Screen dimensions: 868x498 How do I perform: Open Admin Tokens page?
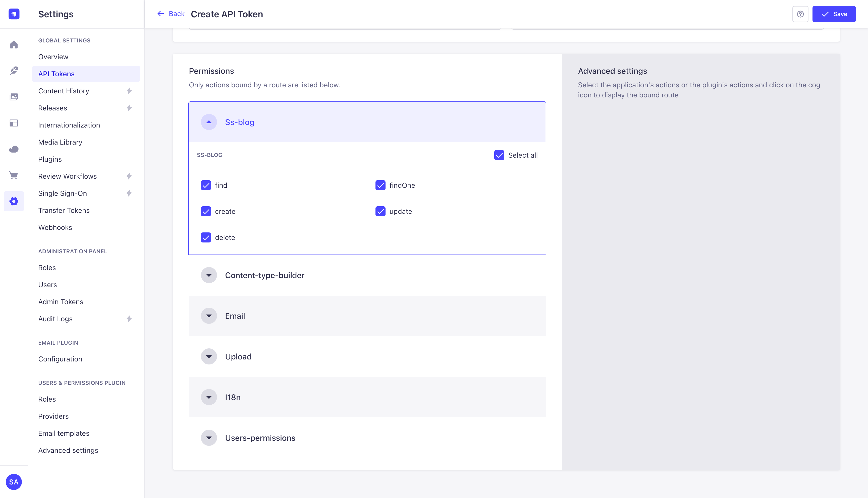86,302
